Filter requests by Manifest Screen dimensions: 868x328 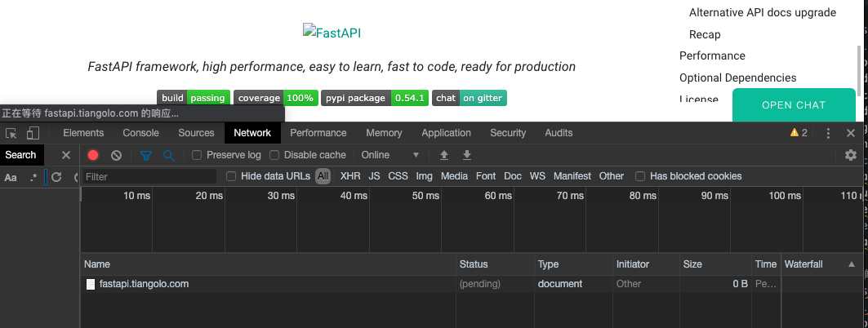tap(572, 176)
